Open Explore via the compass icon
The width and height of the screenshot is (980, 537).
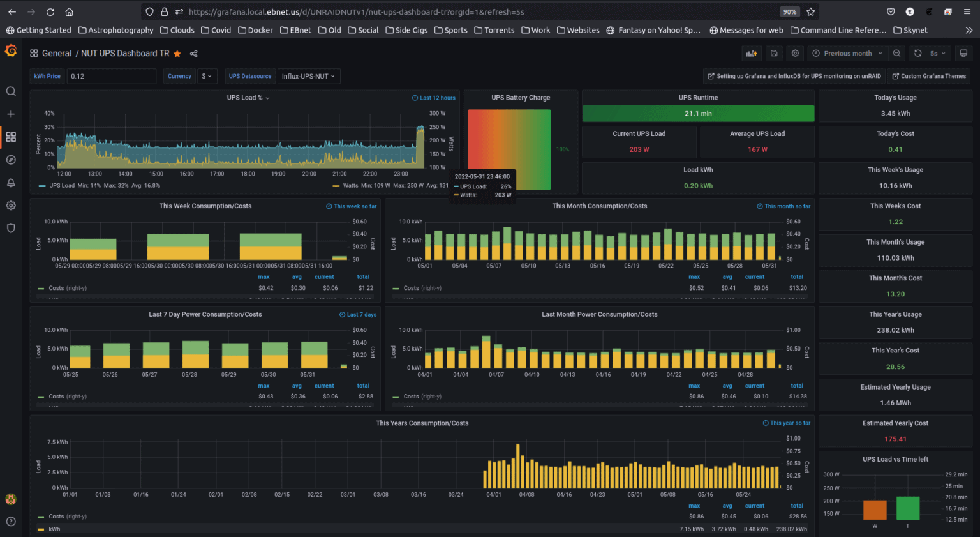pos(10,160)
